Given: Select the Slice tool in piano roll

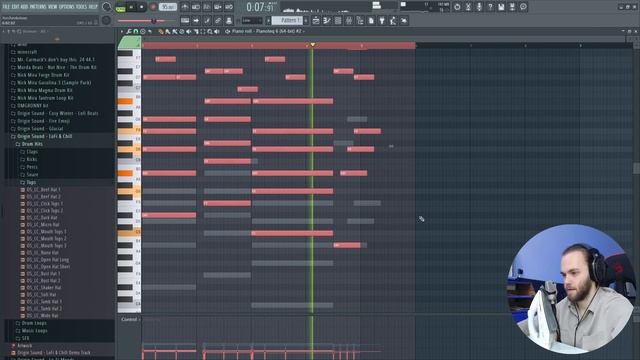Looking at the screenshot, I should click(x=196, y=31).
